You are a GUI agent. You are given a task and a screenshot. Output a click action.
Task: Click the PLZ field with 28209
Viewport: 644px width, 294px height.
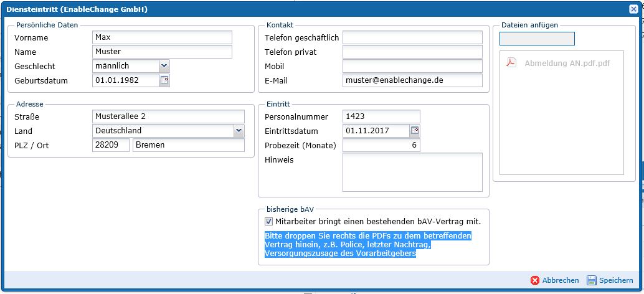(x=111, y=145)
